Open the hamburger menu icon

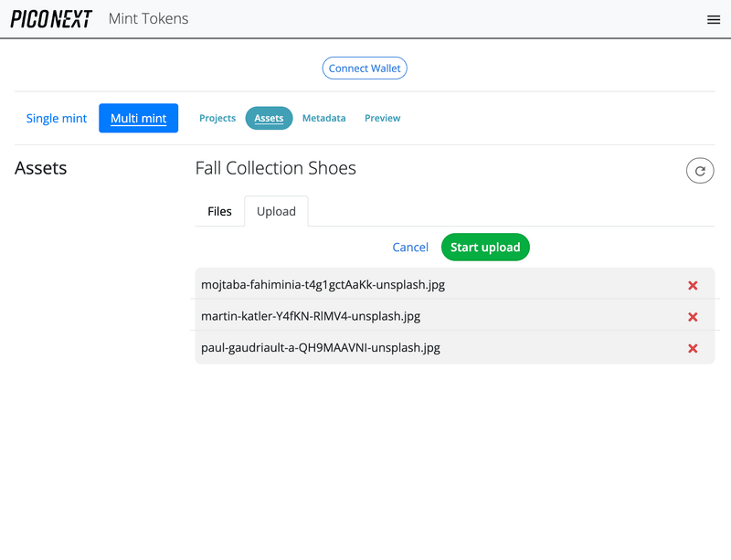tap(714, 19)
